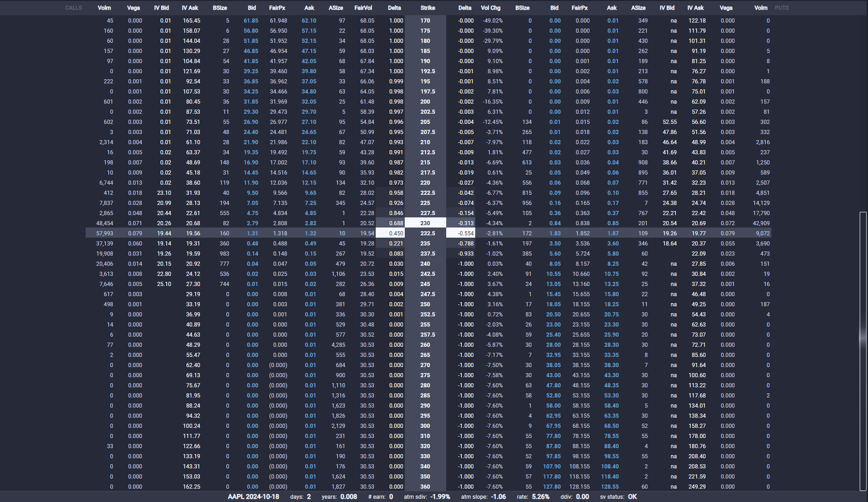
Task: Sort by the Strike column header
Action: (427, 8)
